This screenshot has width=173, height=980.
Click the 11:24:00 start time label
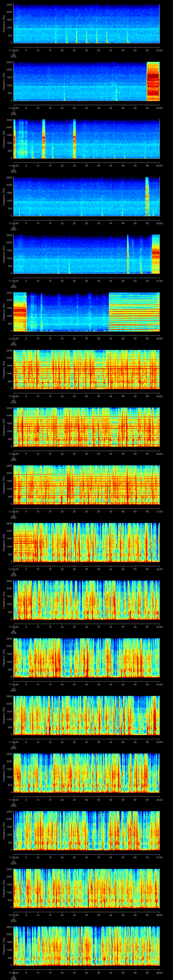(13, 166)
